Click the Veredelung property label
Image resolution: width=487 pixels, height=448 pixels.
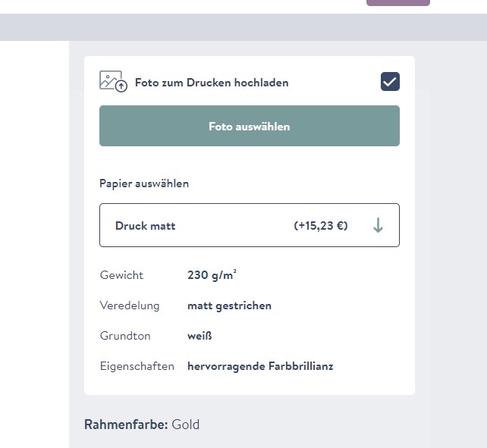[130, 305]
